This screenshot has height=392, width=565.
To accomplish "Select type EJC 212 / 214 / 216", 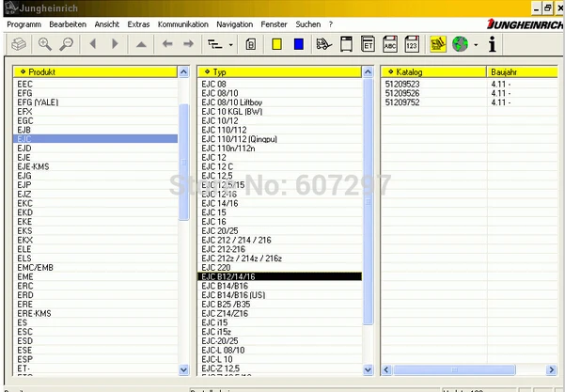I will (279, 240).
